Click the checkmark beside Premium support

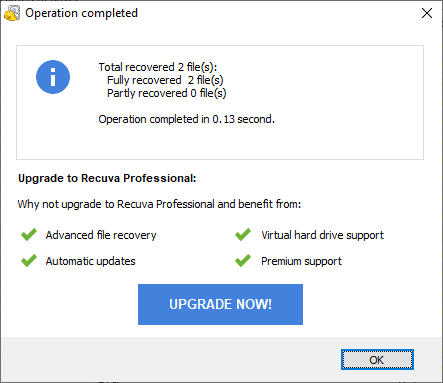pos(243,261)
